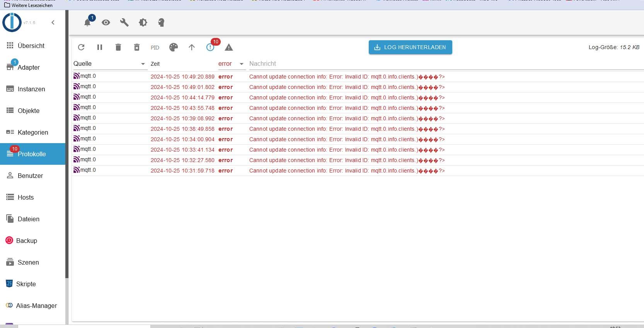Click the Szenen icon
Screen dimensions: 644x328
tap(10, 262)
